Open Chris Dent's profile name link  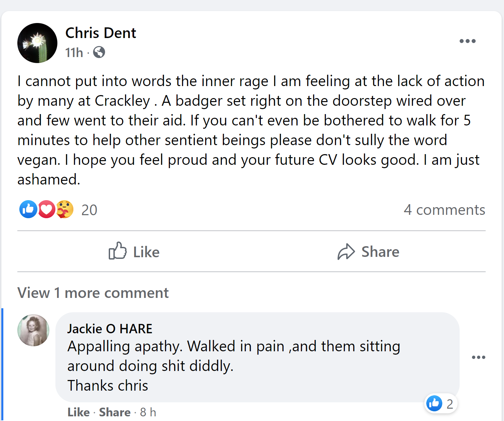tap(101, 33)
